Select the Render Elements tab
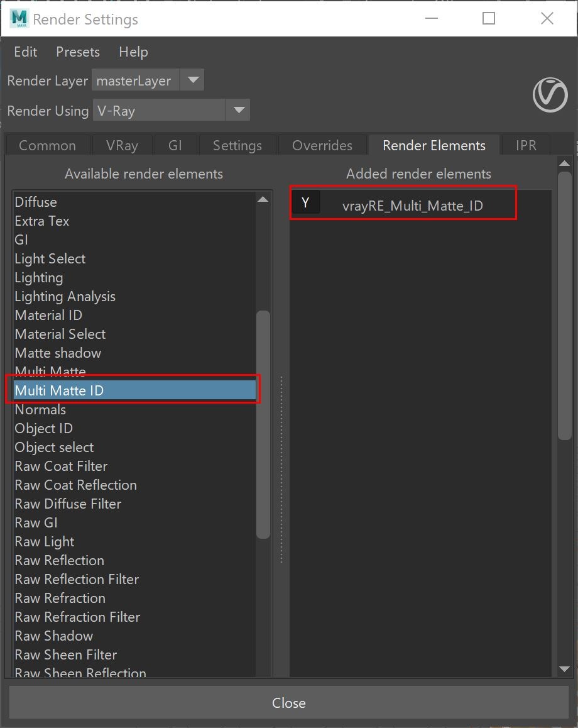The image size is (578, 728). tap(433, 145)
